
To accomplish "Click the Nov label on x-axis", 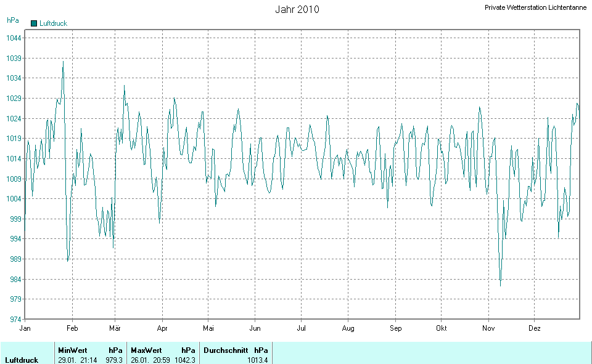I will point(488,328).
